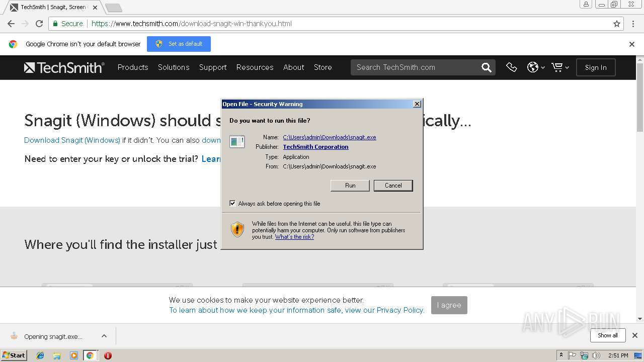
Task: Open the shopping cart dropdown
Action: pyautogui.click(x=560, y=67)
